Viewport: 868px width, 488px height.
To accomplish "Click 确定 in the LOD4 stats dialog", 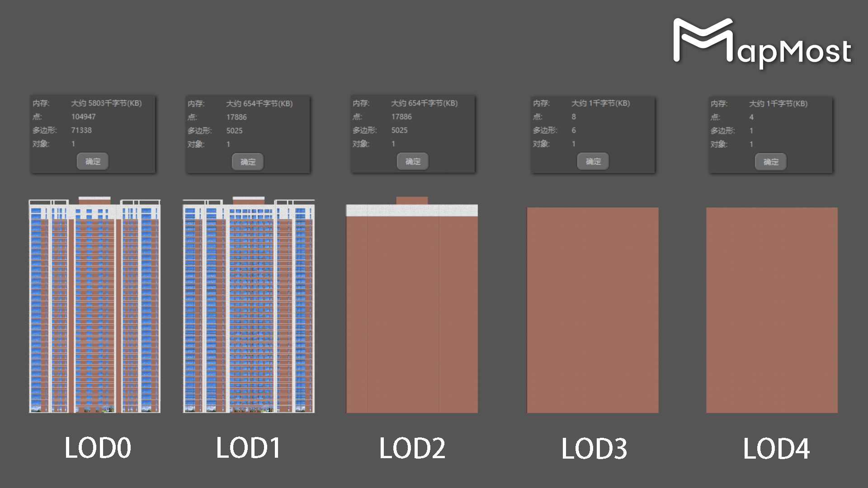I will click(771, 162).
